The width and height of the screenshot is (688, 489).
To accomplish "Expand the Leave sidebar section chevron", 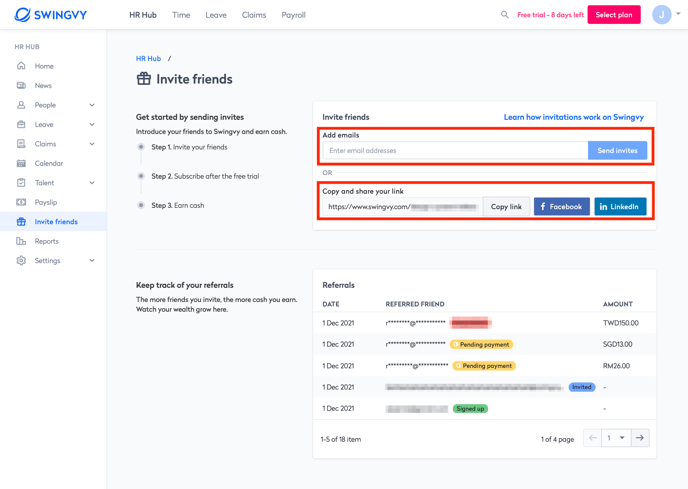I will [x=92, y=124].
